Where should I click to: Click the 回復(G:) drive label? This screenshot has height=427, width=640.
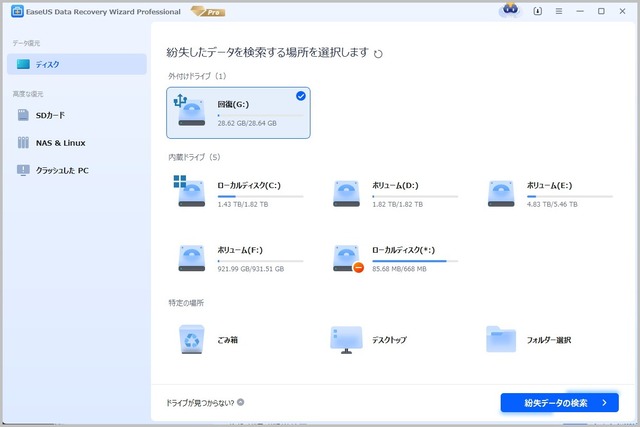pyautogui.click(x=233, y=105)
